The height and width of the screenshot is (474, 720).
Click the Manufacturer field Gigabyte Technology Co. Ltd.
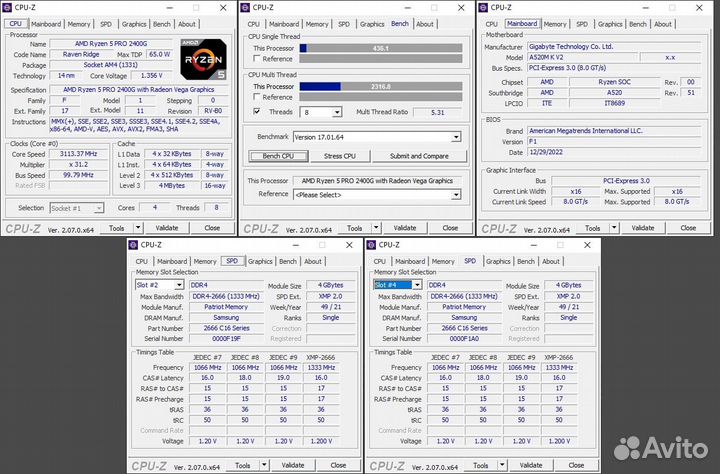point(613,47)
